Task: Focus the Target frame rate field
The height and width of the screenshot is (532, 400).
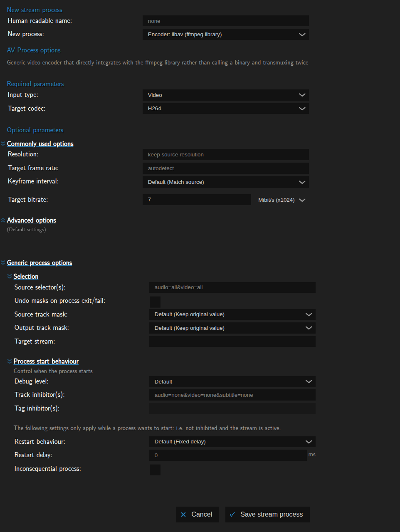Action: [x=226, y=168]
